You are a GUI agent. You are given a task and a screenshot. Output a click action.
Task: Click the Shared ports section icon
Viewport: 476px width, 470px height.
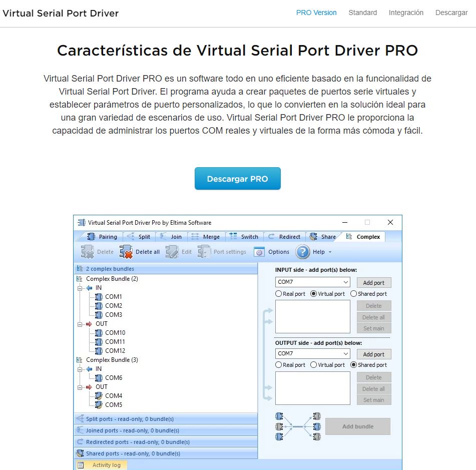click(x=80, y=453)
